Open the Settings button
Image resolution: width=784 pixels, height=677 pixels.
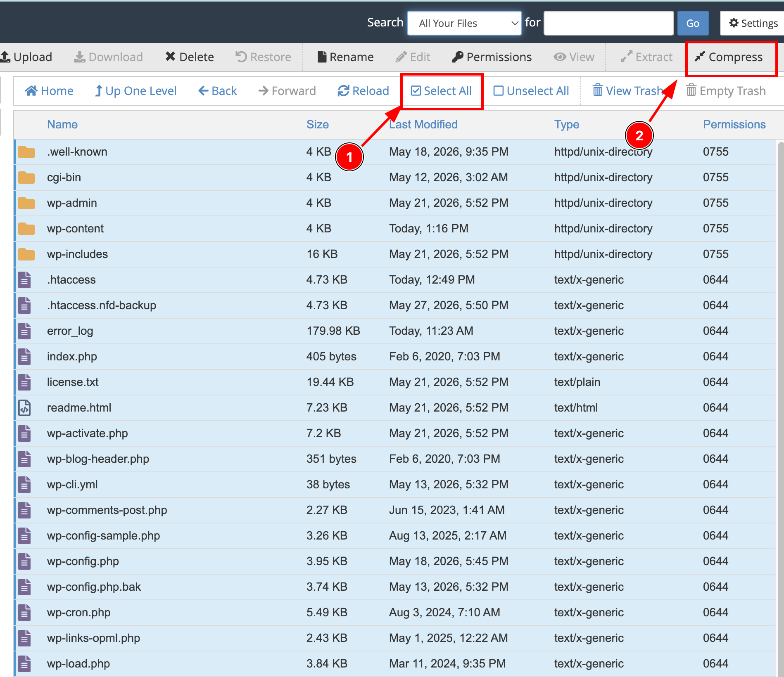(x=753, y=23)
